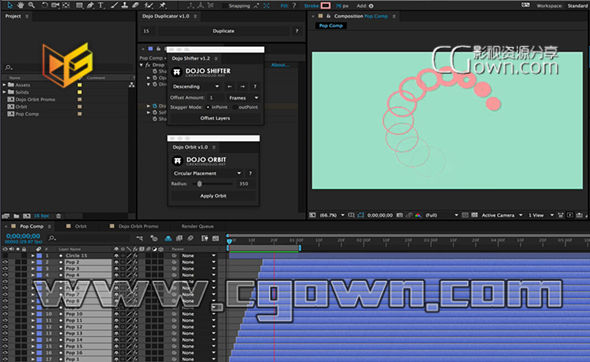Open the Descending order dropdown
This screenshot has width=590, height=362.
(x=196, y=87)
